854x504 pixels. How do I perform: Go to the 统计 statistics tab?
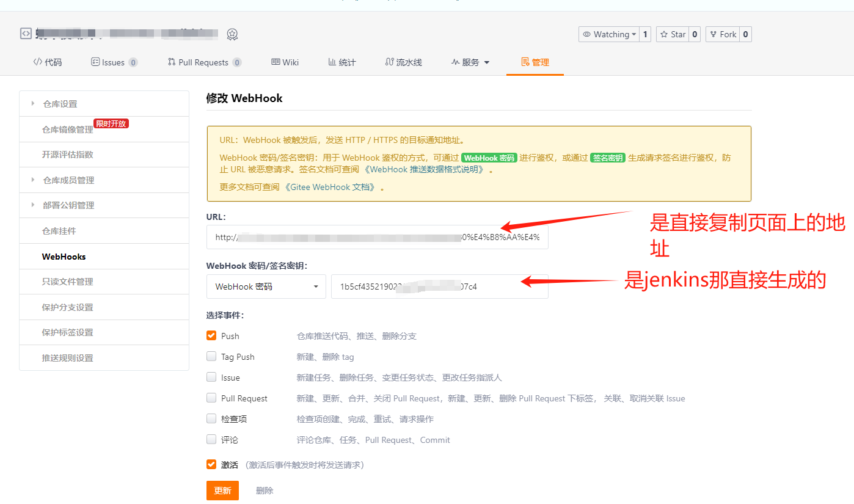[x=341, y=62]
